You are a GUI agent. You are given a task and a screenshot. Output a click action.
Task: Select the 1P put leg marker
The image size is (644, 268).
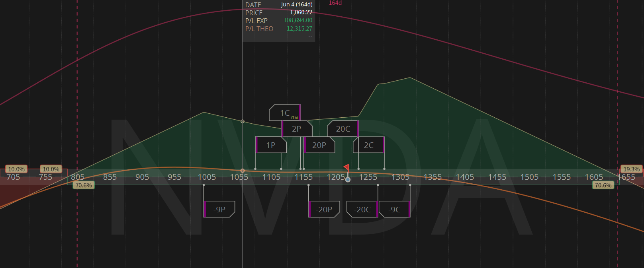(x=271, y=145)
